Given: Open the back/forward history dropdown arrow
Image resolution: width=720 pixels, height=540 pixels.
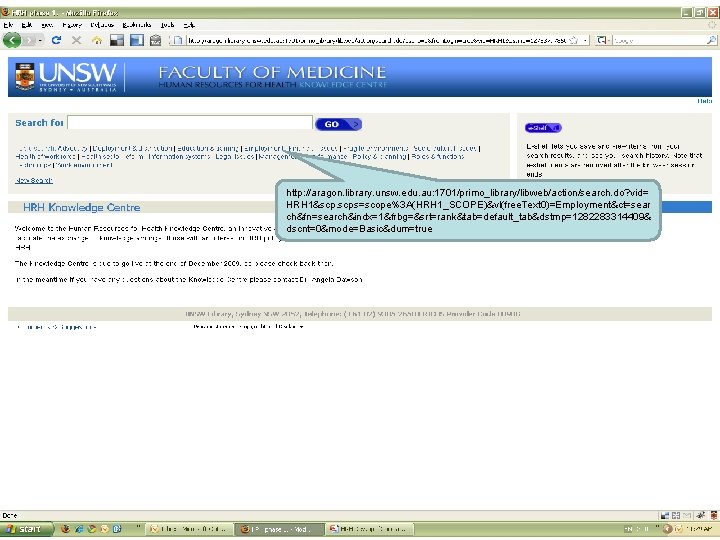Looking at the screenshot, I should tap(40, 40).
